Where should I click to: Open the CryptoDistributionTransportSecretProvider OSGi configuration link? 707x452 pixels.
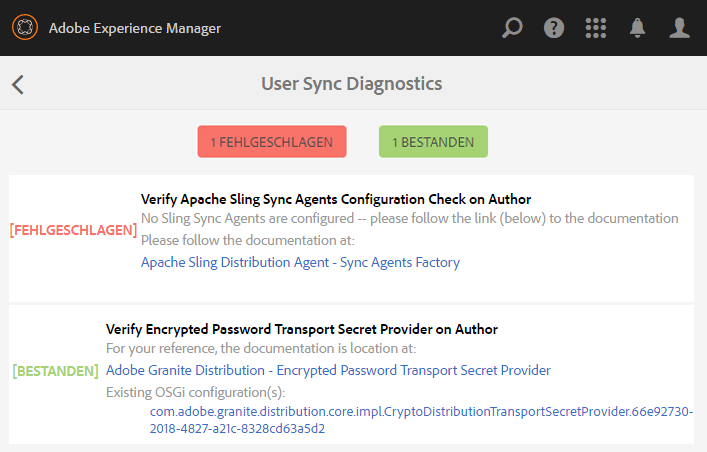click(421, 420)
